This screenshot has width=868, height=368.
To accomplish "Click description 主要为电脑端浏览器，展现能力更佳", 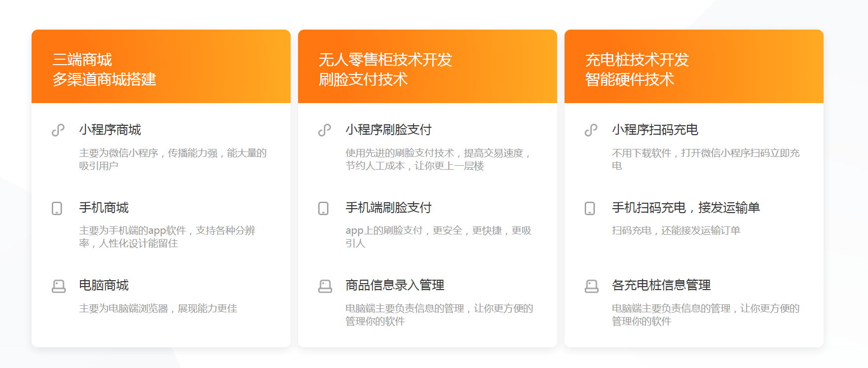I will point(158,308).
